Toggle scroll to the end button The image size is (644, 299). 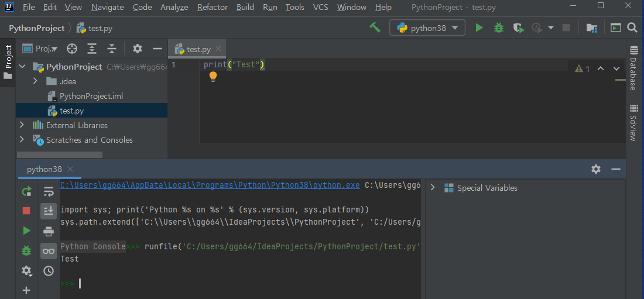(49, 211)
